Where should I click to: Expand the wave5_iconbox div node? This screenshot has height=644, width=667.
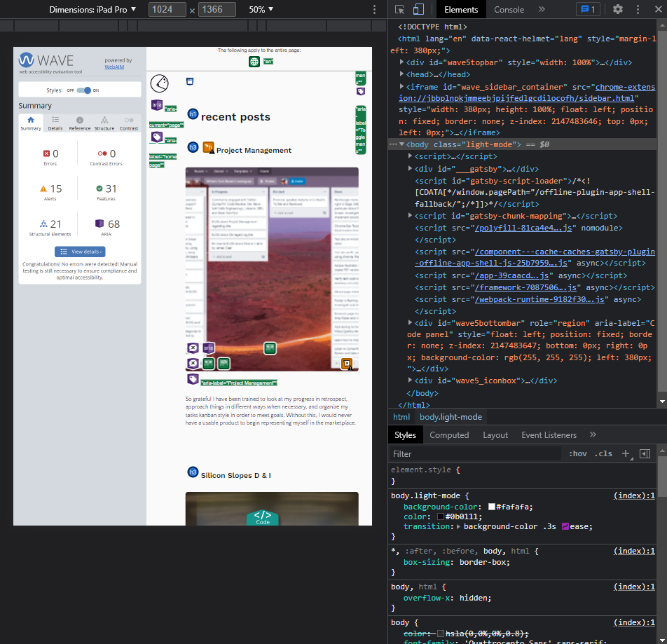(410, 380)
